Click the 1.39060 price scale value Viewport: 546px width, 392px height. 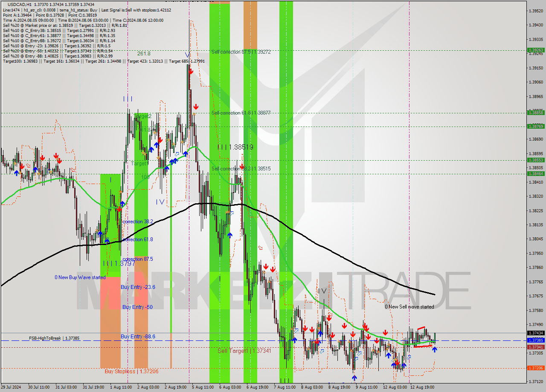[x=536, y=82]
